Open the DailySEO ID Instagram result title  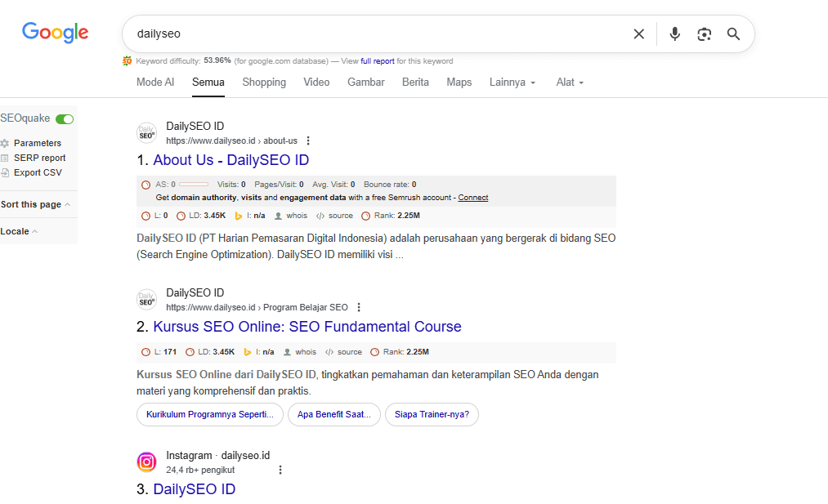tap(194, 489)
